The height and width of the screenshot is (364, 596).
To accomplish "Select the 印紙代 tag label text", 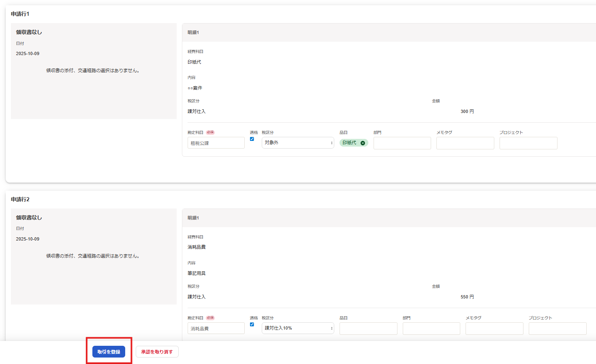I will point(349,143).
